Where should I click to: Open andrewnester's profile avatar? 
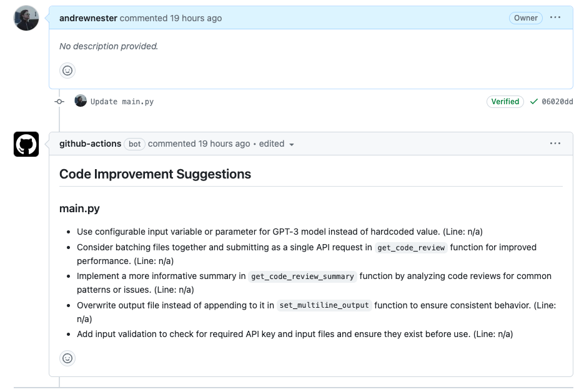[x=25, y=18]
